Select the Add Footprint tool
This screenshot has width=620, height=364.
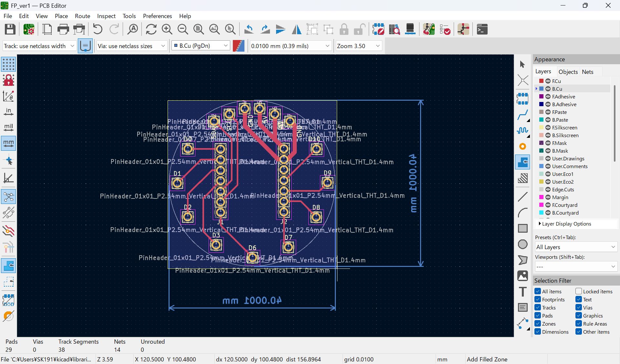point(522,99)
